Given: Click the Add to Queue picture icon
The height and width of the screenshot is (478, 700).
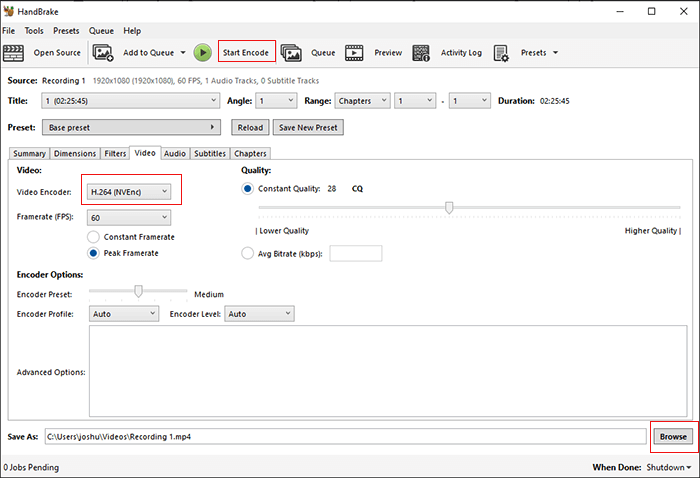Looking at the screenshot, I should [103, 53].
